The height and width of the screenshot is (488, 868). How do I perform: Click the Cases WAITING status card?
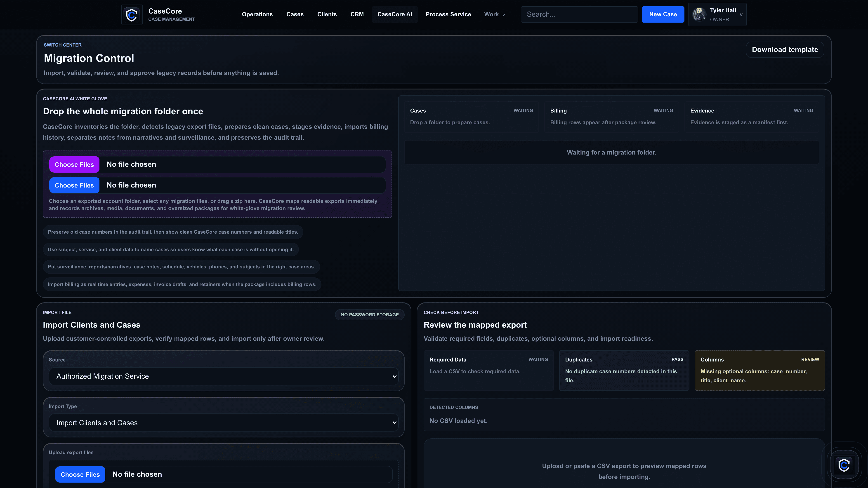click(x=471, y=117)
